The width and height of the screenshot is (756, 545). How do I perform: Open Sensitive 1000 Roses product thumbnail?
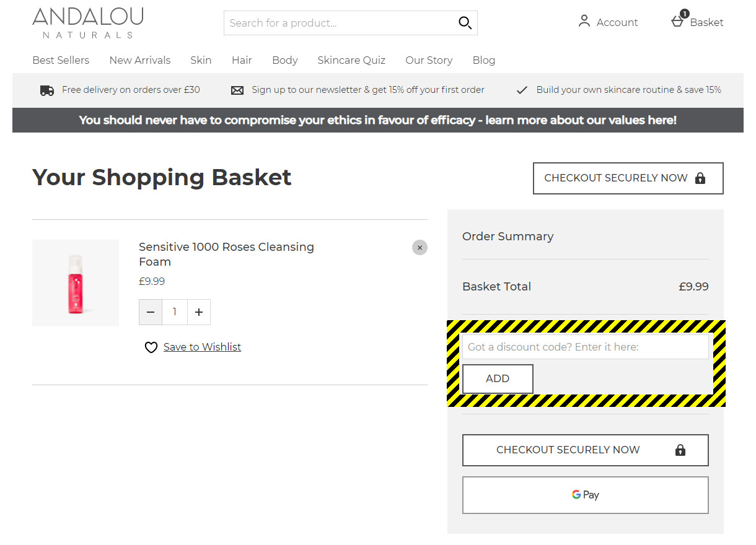76,283
